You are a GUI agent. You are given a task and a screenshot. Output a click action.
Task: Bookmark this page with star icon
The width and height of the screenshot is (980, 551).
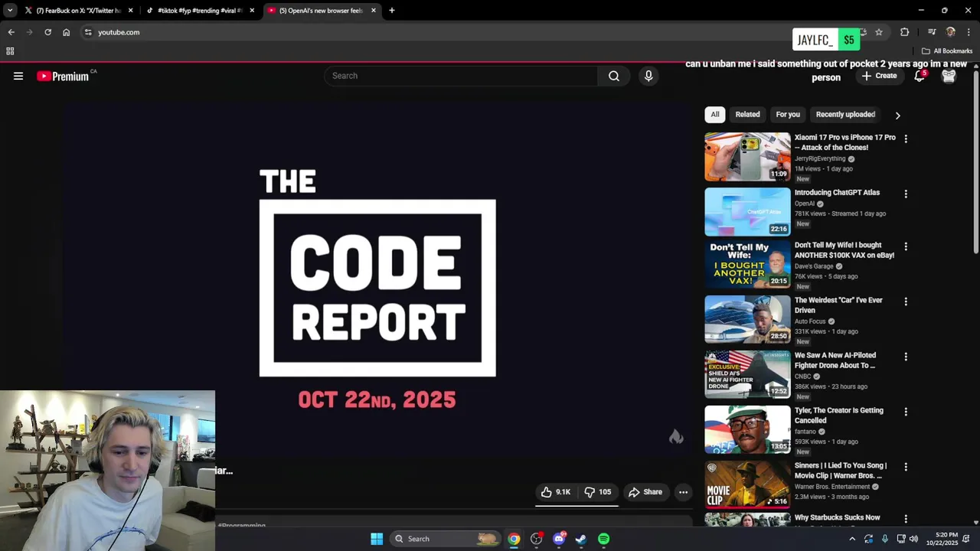point(879,32)
